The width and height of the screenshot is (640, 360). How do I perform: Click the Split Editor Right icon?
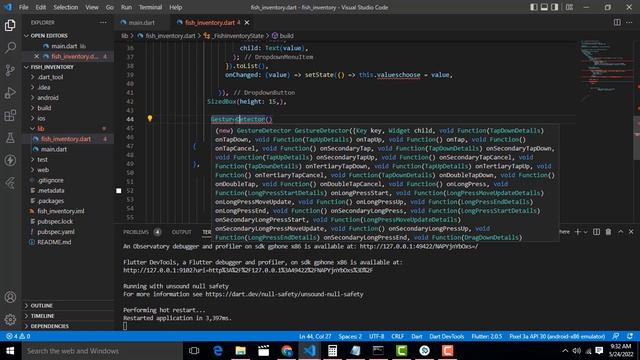(617, 22)
